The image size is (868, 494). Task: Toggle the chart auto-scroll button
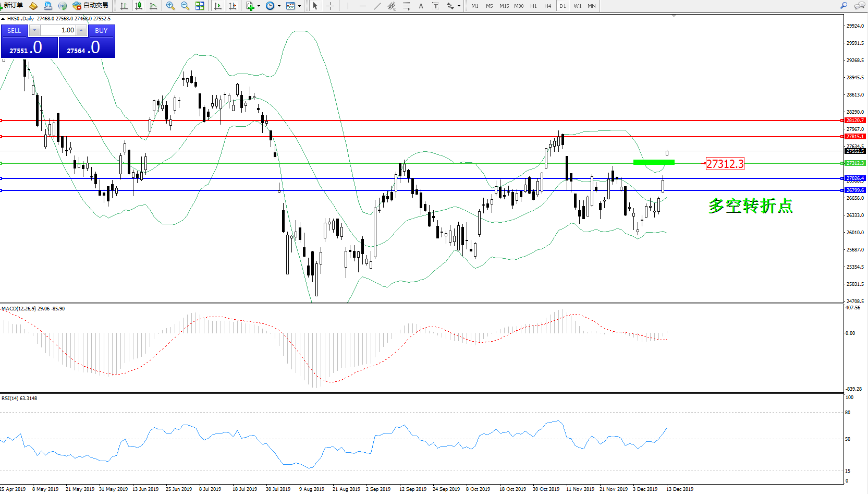218,6
